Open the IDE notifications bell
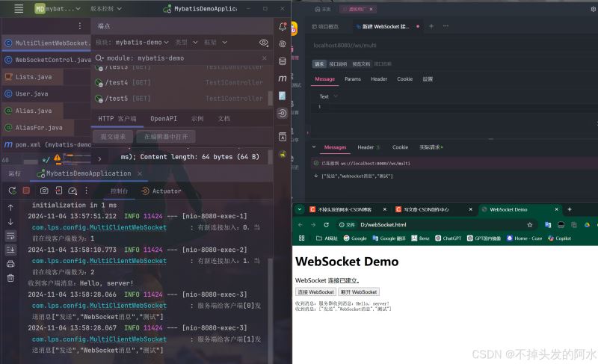Viewport: 598px width, 364px height. tap(283, 26)
